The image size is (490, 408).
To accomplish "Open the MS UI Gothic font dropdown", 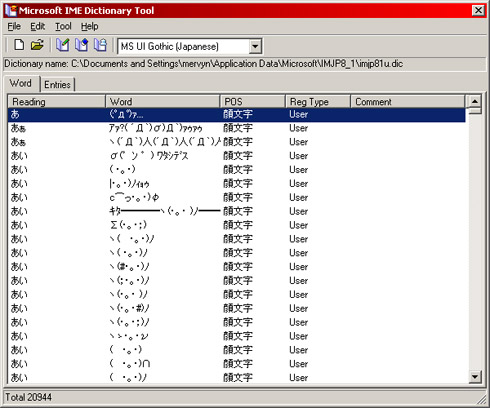I will coord(255,46).
